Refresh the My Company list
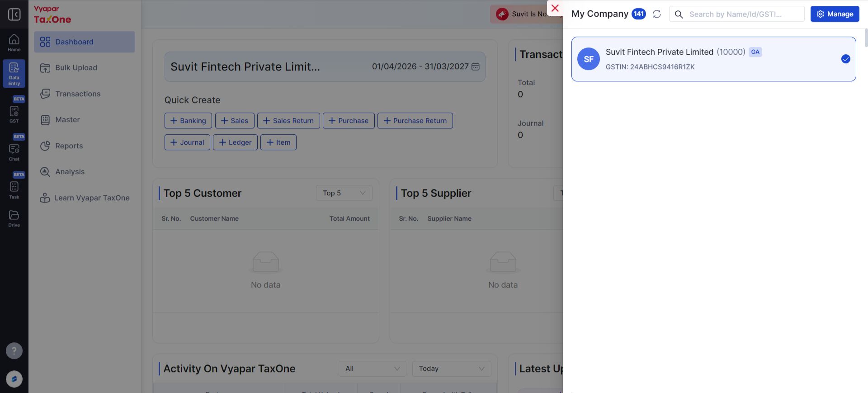This screenshot has height=393, width=868. (x=657, y=14)
